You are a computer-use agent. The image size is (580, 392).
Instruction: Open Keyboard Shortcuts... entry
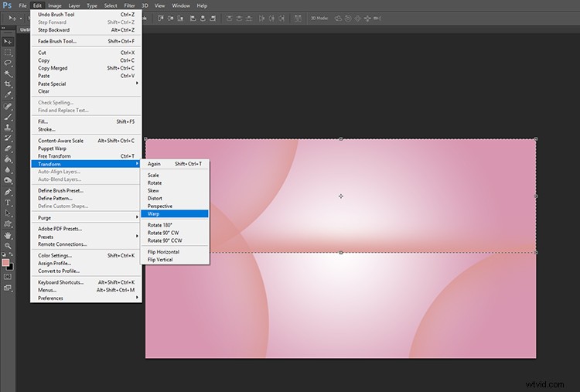(86, 282)
